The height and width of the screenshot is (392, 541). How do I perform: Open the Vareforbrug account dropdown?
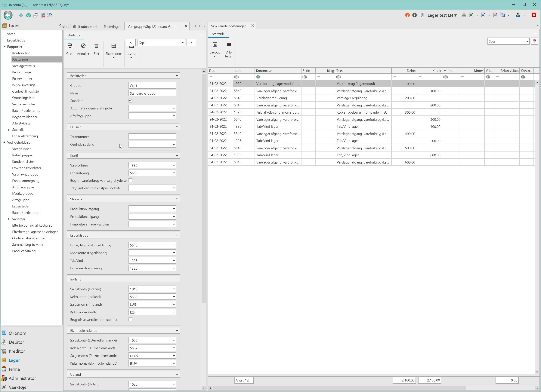174,165
